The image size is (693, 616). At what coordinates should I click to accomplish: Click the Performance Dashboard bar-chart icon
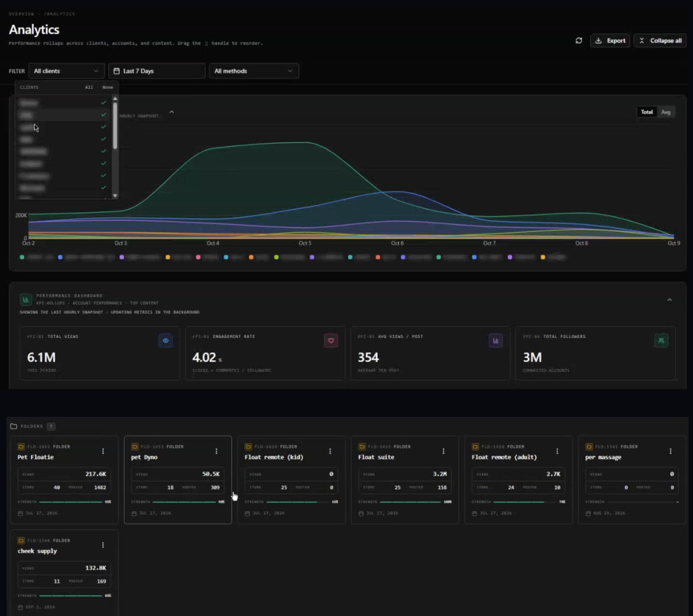click(x=26, y=299)
